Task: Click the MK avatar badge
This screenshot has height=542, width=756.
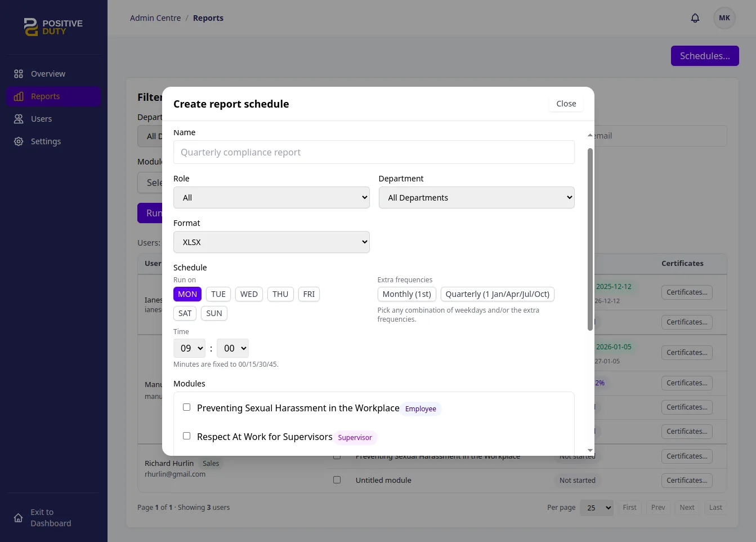Action: click(724, 17)
